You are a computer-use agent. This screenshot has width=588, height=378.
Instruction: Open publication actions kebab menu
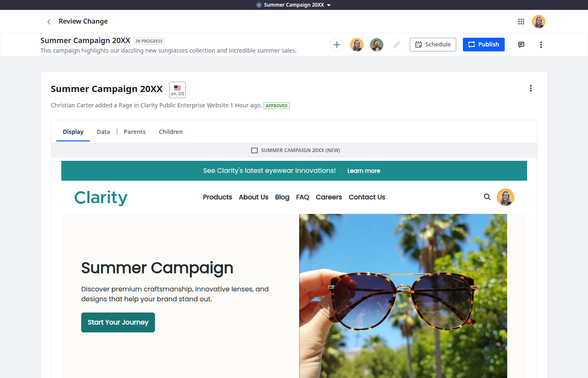pyautogui.click(x=541, y=45)
